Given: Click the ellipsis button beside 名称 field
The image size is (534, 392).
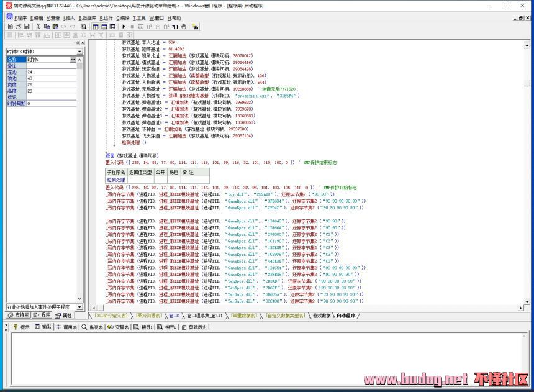Looking at the screenshot, I should (x=73, y=60).
